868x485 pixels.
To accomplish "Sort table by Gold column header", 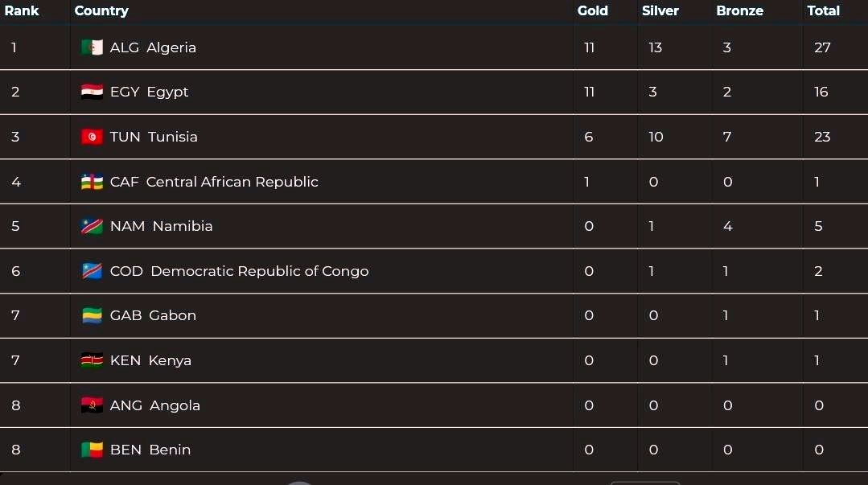I will pos(592,10).
